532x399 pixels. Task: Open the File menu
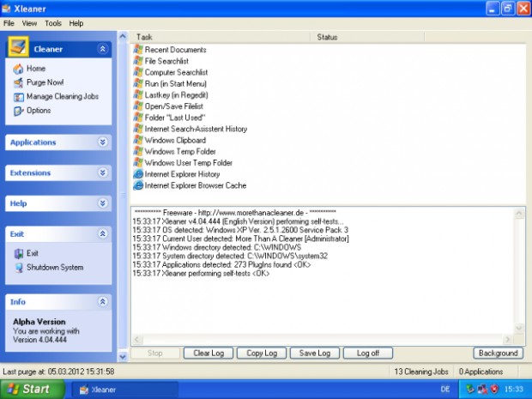pyautogui.click(x=9, y=23)
